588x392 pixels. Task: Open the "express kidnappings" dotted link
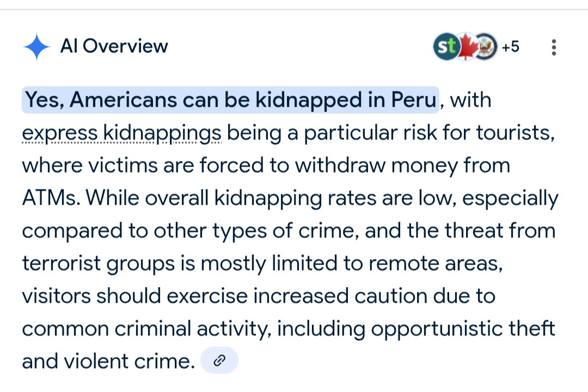pyautogui.click(x=122, y=133)
